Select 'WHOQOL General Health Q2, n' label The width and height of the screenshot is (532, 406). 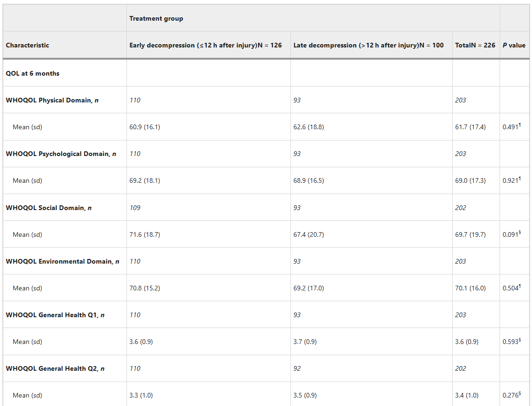[x=55, y=369]
